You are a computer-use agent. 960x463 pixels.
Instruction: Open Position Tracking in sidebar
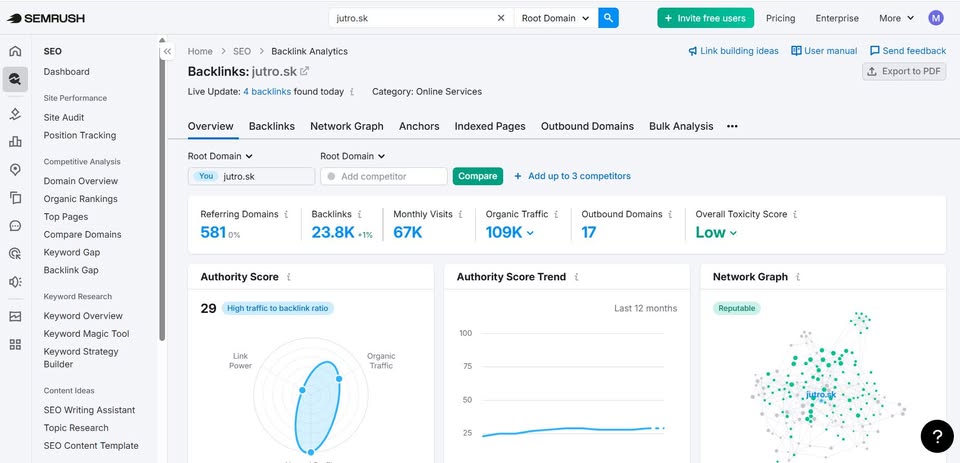pos(80,135)
